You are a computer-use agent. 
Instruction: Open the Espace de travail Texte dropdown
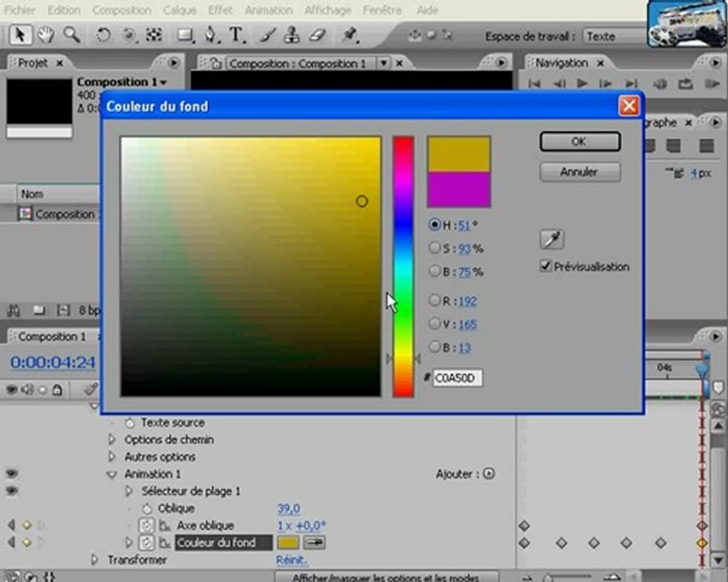pyautogui.click(x=614, y=36)
